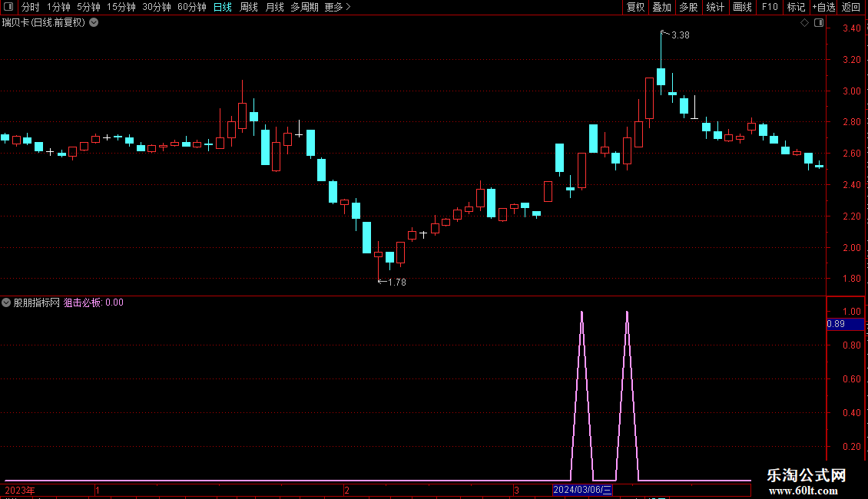868x499 pixels.
Task: Open 多周期 multi-period view
Action: [304, 7]
